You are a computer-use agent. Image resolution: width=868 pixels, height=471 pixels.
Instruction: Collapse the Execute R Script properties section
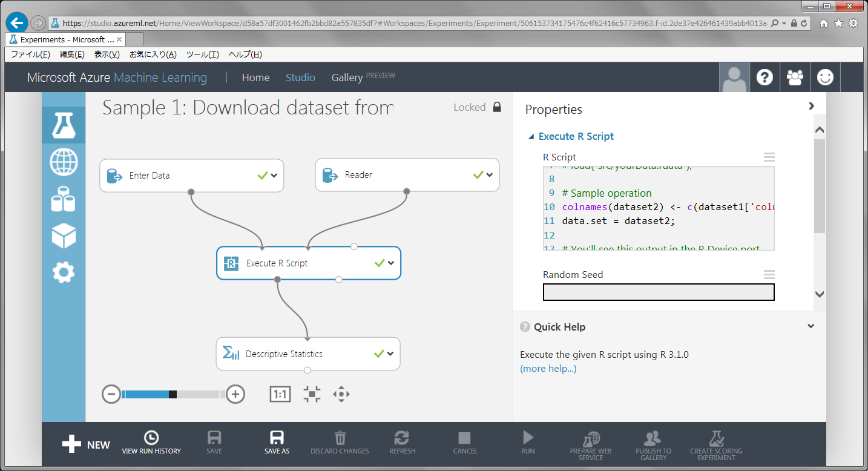(x=531, y=137)
